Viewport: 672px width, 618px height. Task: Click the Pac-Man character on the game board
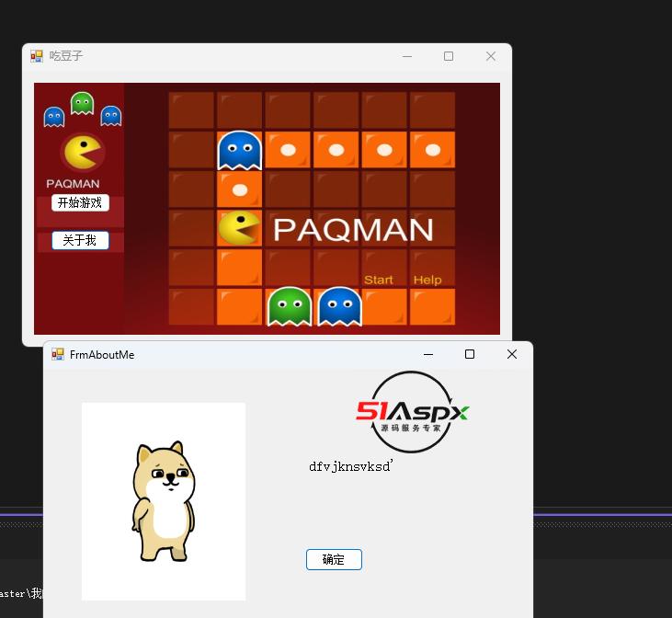point(239,228)
